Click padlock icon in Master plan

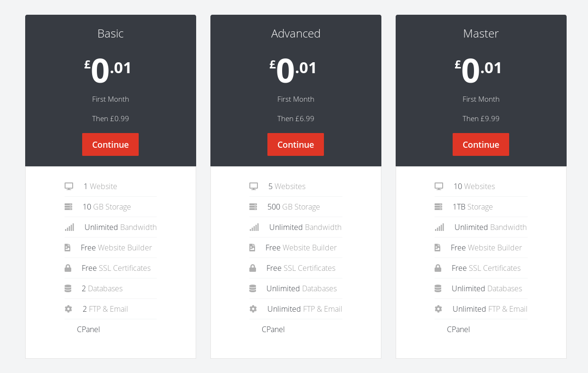click(438, 268)
